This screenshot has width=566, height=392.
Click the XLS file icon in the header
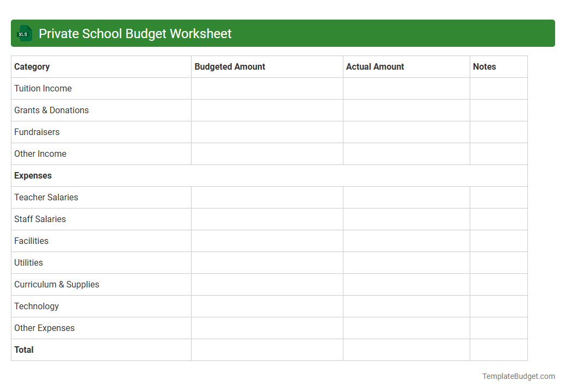(24, 33)
